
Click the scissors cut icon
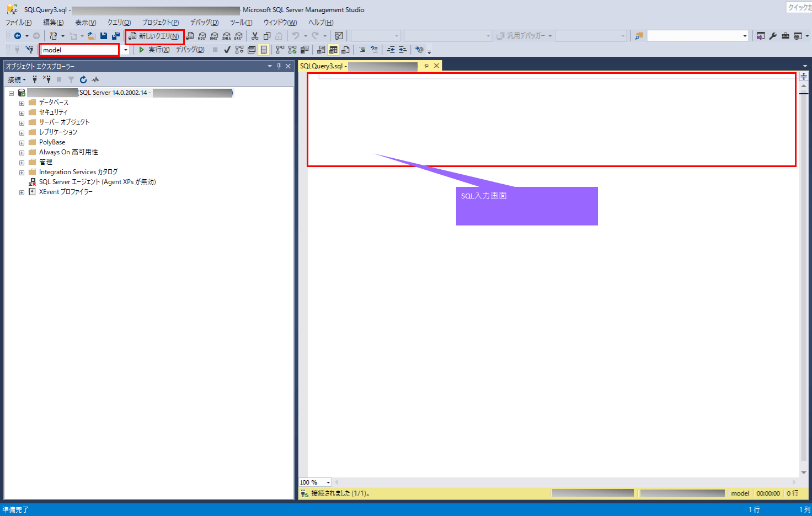click(x=255, y=36)
